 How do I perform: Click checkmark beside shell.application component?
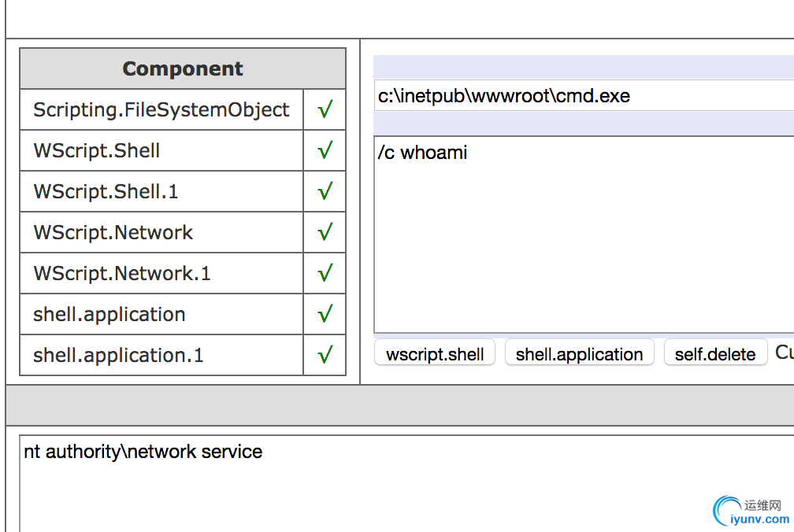point(325,314)
